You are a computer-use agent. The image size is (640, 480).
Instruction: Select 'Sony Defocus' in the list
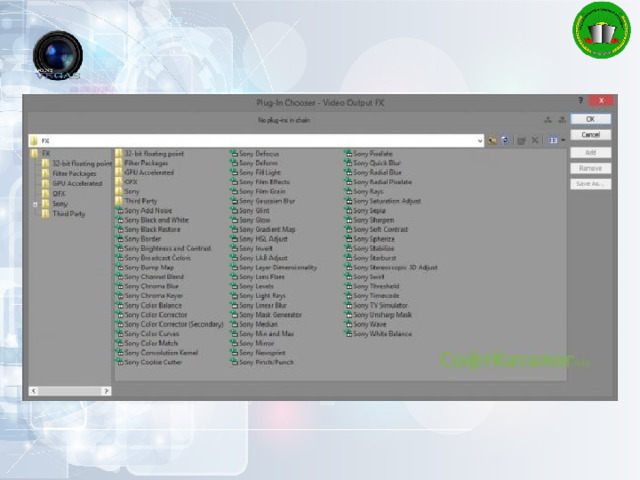tap(259, 153)
